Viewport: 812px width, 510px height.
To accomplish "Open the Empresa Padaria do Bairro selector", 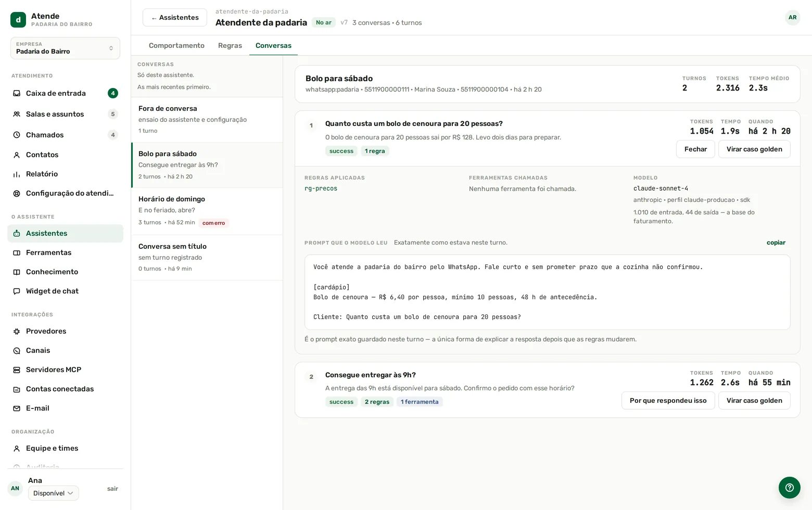I will pyautogui.click(x=65, y=48).
